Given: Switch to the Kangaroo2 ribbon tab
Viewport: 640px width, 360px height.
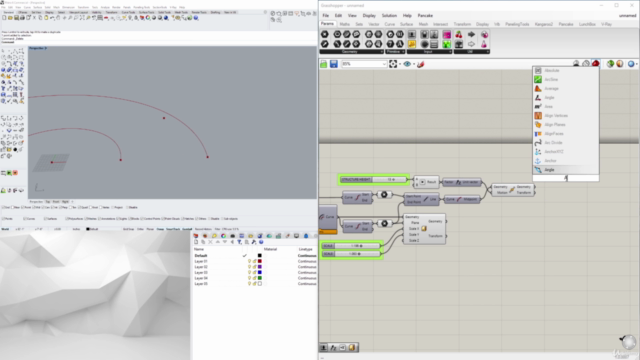Looking at the screenshot, I should coord(544,24).
